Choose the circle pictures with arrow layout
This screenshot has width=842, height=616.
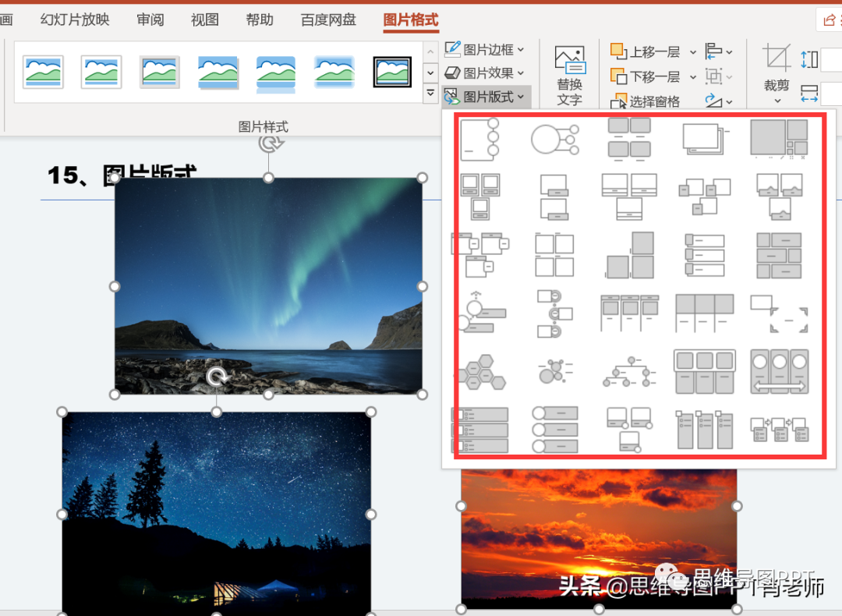[779, 372]
